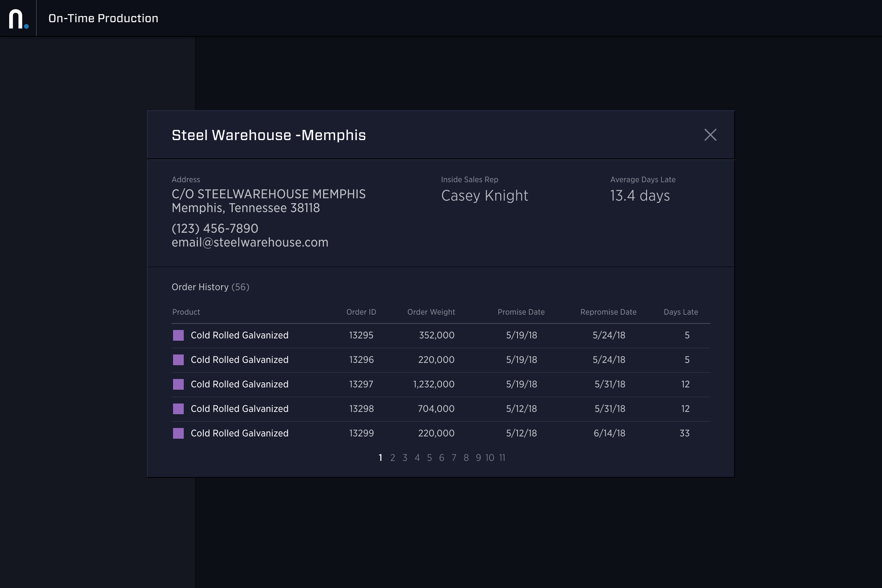Sort by the Order ID column header

tap(361, 312)
